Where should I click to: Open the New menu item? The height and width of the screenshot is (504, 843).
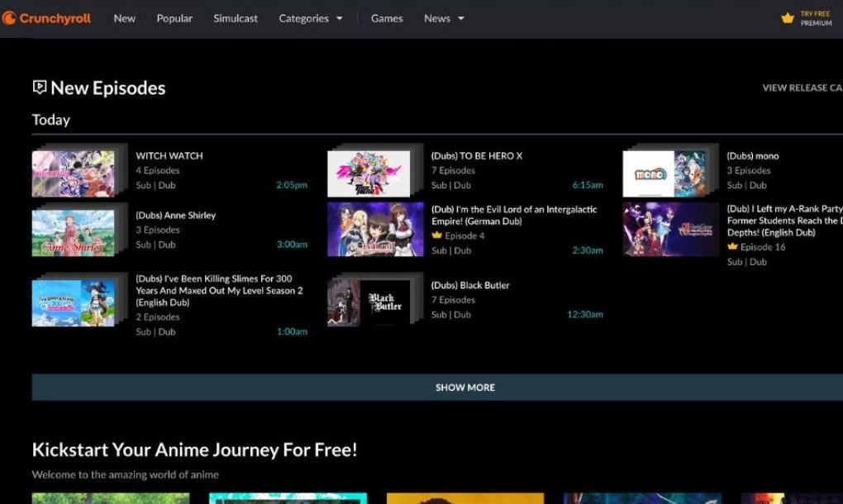pos(124,18)
